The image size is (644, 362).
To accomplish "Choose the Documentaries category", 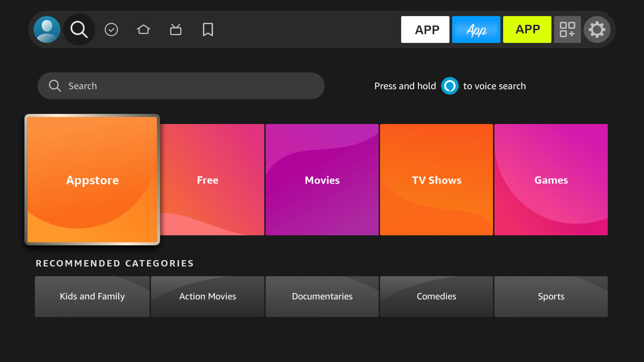I will [x=322, y=296].
